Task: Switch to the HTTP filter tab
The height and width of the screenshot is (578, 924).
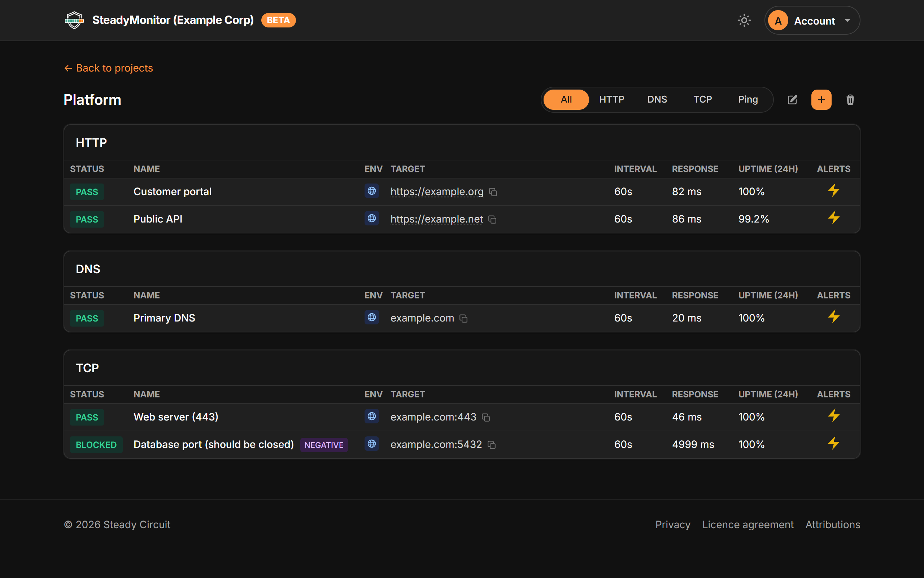Action: [611, 99]
